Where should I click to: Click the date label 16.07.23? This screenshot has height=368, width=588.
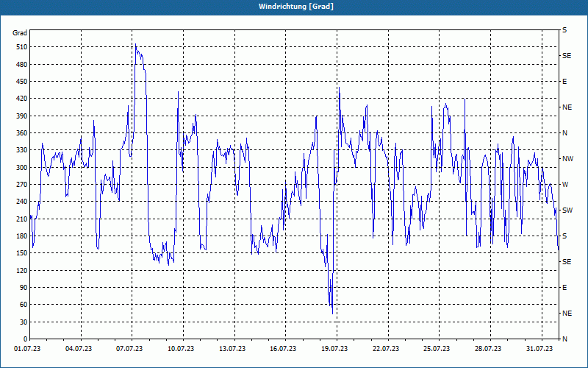(x=283, y=349)
